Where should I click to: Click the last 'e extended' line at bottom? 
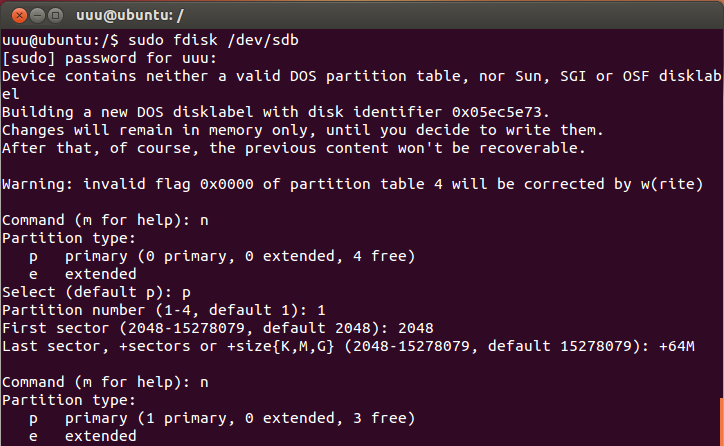(x=83, y=436)
